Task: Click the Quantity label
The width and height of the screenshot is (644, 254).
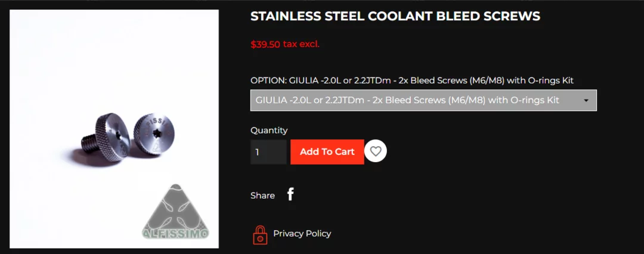Action: pyautogui.click(x=269, y=131)
